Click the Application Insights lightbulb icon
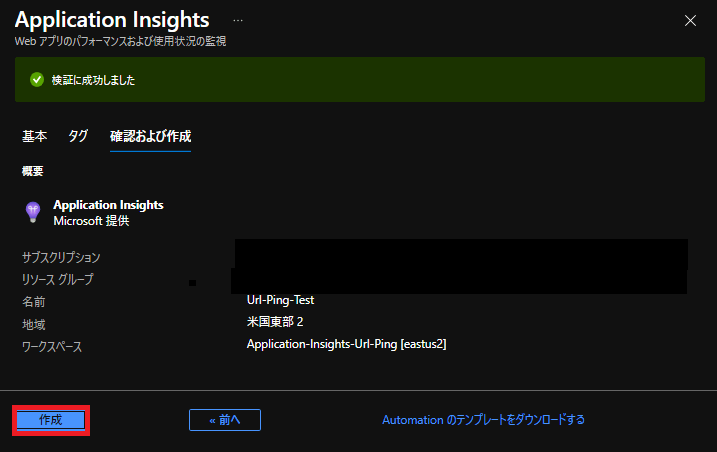This screenshot has height=452, width=717. [x=33, y=212]
